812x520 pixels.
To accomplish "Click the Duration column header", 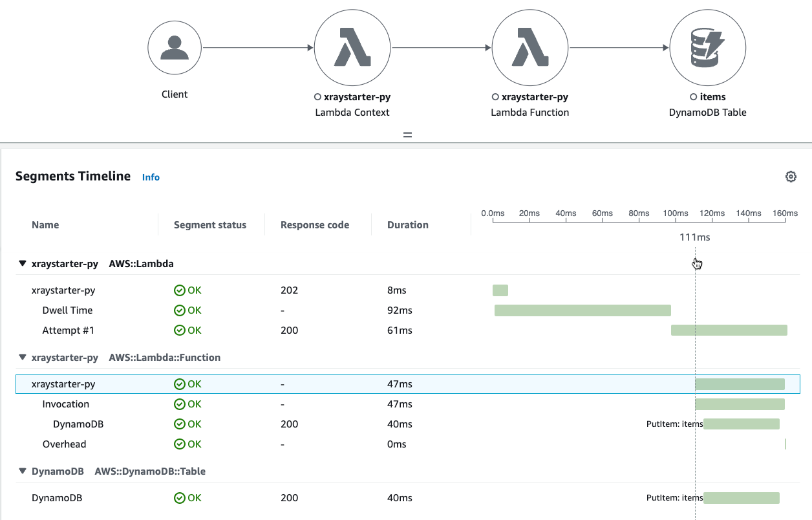I will pyautogui.click(x=408, y=225).
